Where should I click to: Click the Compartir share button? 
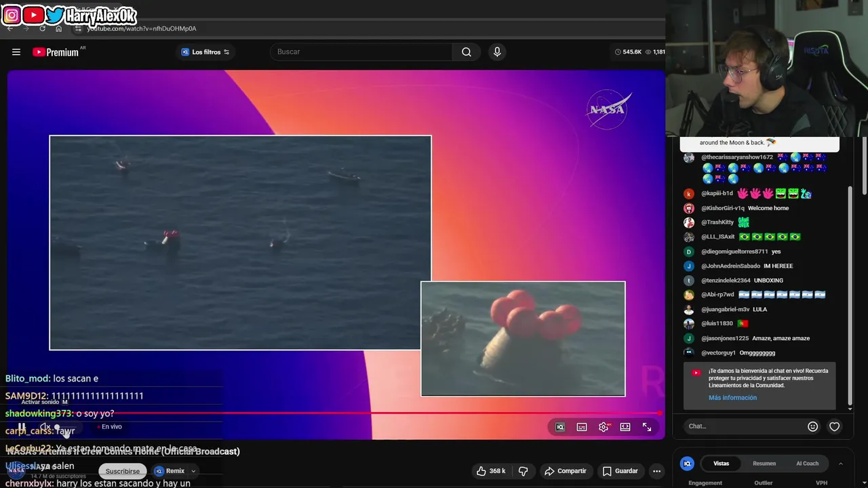click(566, 471)
